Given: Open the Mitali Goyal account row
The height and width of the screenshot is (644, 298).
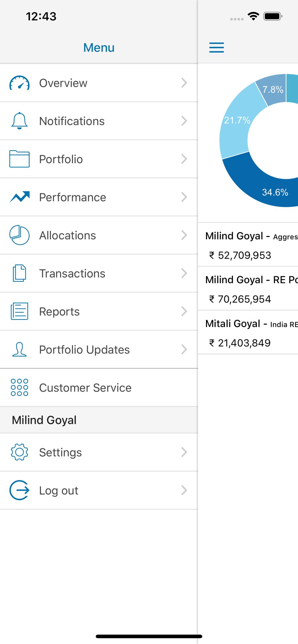Looking at the screenshot, I should [x=248, y=332].
